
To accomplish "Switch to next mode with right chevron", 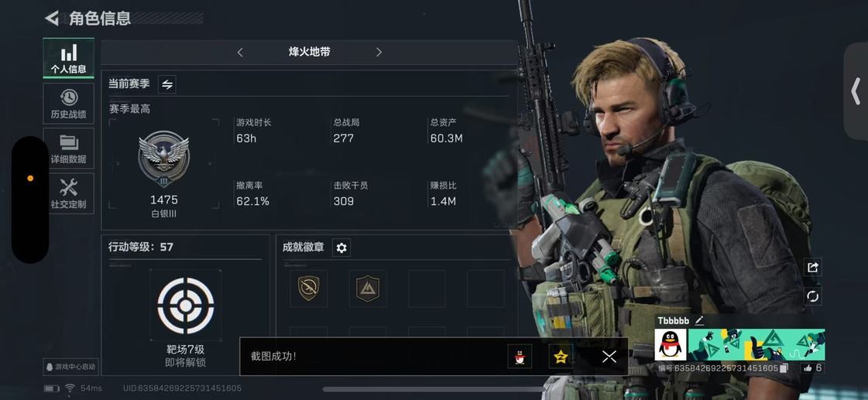I will coord(379,52).
